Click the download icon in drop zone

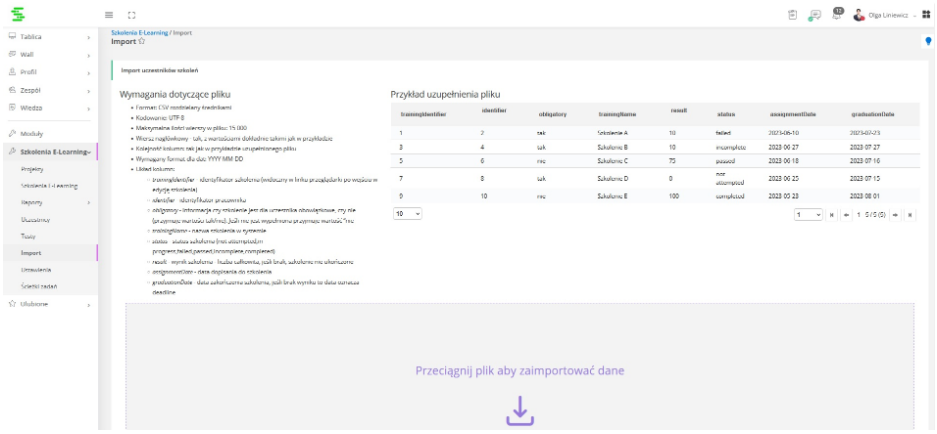click(x=519, y=410)
